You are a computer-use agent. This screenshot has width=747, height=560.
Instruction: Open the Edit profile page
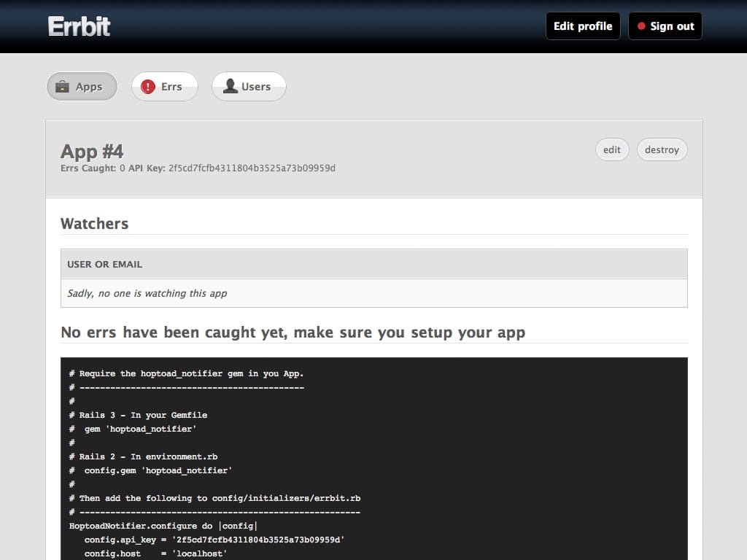coord(582,26)
